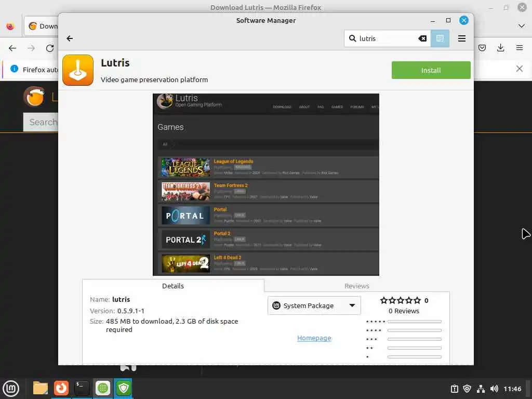The height and width of the screenshot is (399, 532).
Task: Focus the Lutris website search box
Action: tap(41, 122)
